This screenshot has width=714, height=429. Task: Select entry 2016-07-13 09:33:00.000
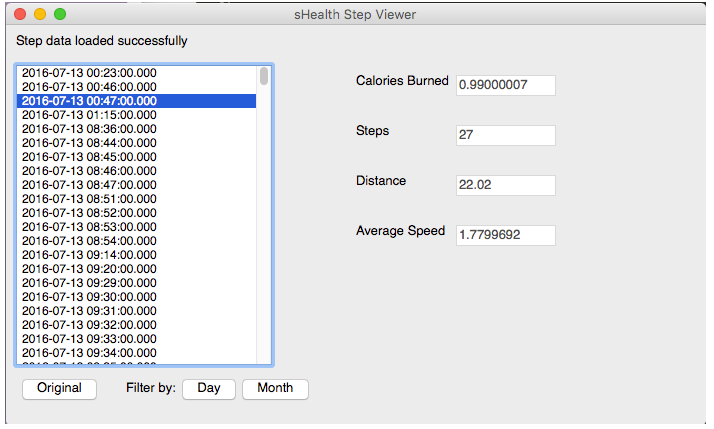click(x=136, y=339)
